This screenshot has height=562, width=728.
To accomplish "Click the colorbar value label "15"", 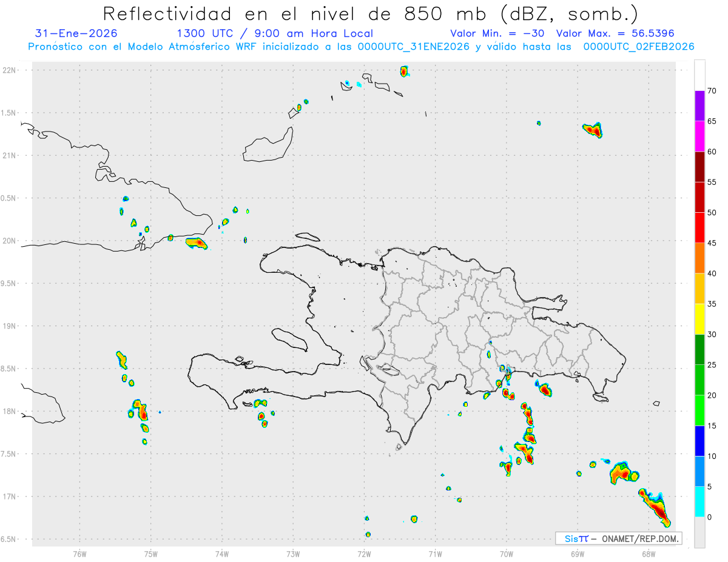I will [712, 426].
